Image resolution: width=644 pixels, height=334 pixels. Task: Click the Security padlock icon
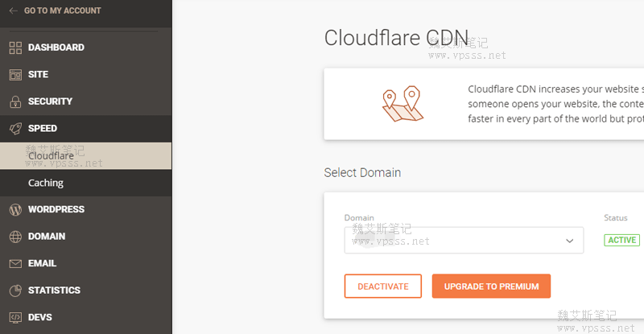pos(15,101)
